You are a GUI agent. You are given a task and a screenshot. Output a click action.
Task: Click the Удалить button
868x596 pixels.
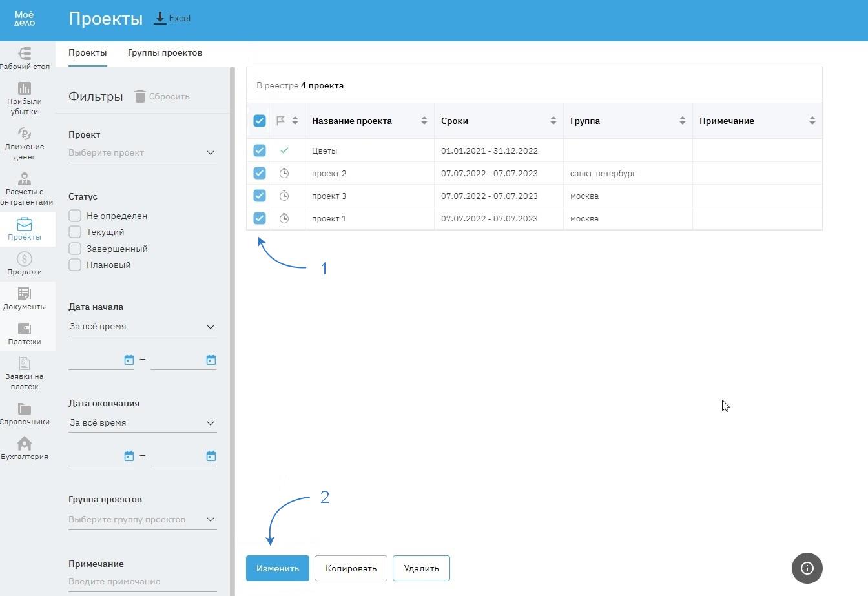point(421,568)
